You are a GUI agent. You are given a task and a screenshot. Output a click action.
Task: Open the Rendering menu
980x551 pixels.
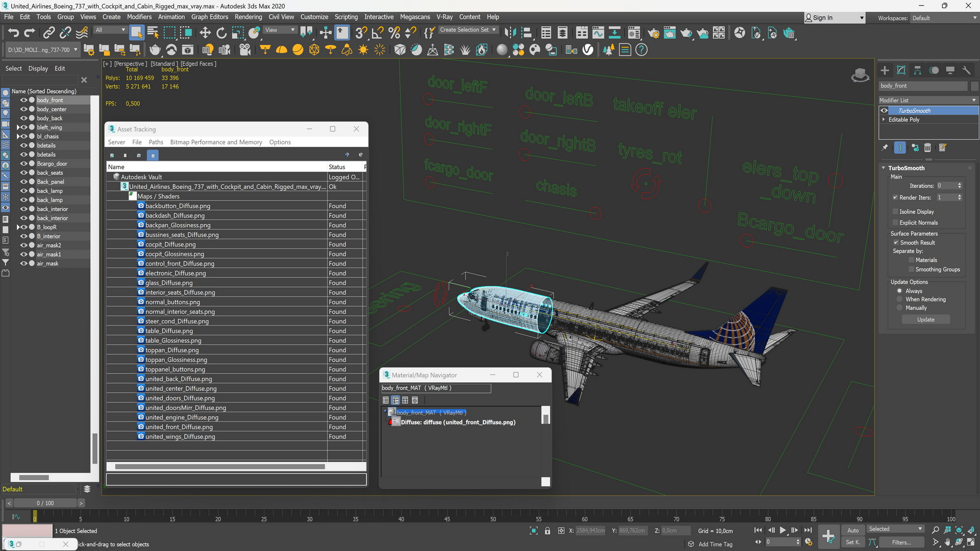coord(248,17)
